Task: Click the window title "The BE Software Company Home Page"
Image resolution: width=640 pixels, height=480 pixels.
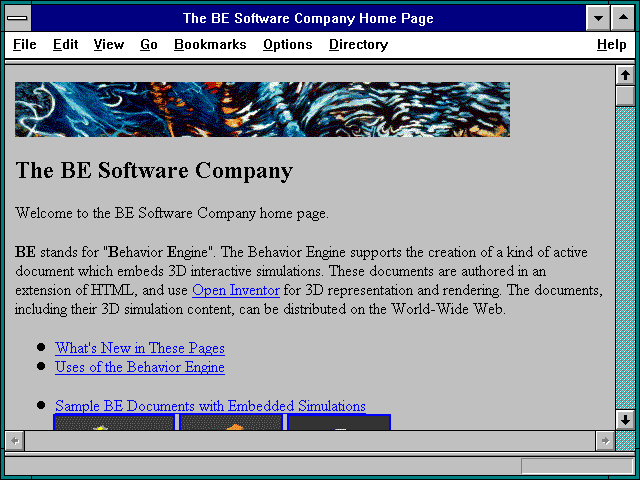Action: point(308,18)
